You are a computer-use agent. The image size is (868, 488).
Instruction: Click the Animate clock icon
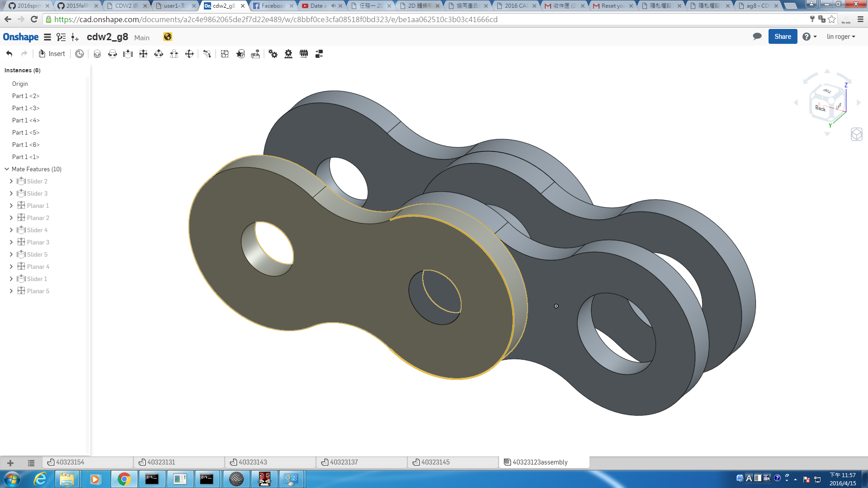(x=80, y=54)
